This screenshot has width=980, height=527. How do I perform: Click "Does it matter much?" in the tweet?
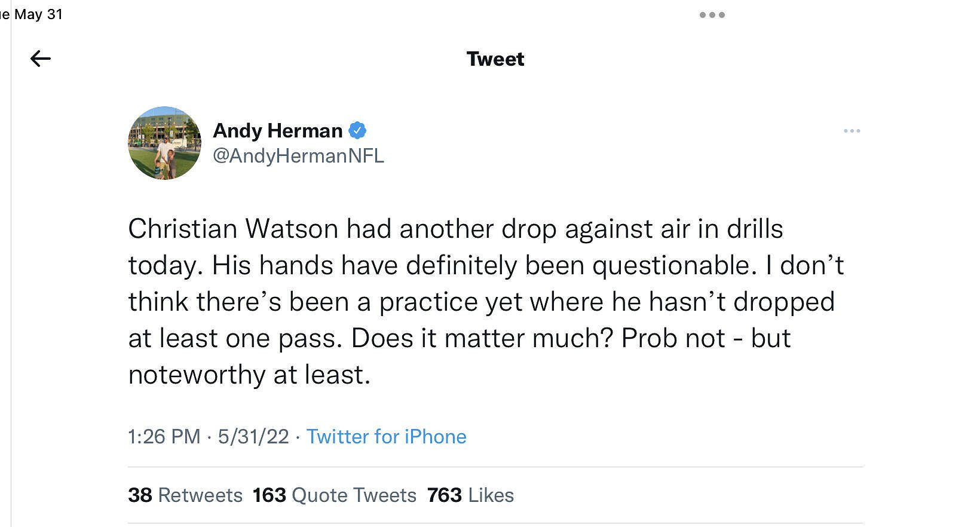click(x=482, y=339)
